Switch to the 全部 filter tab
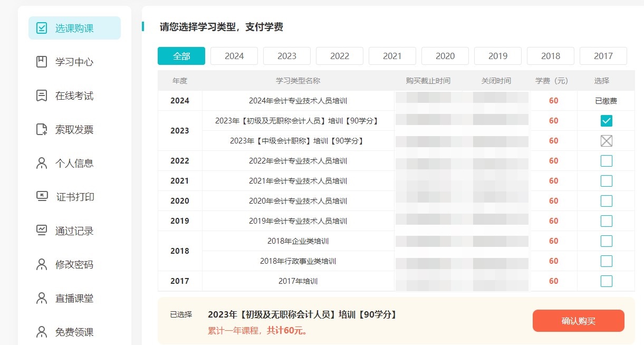644x345 pixels. coord(181,55)
